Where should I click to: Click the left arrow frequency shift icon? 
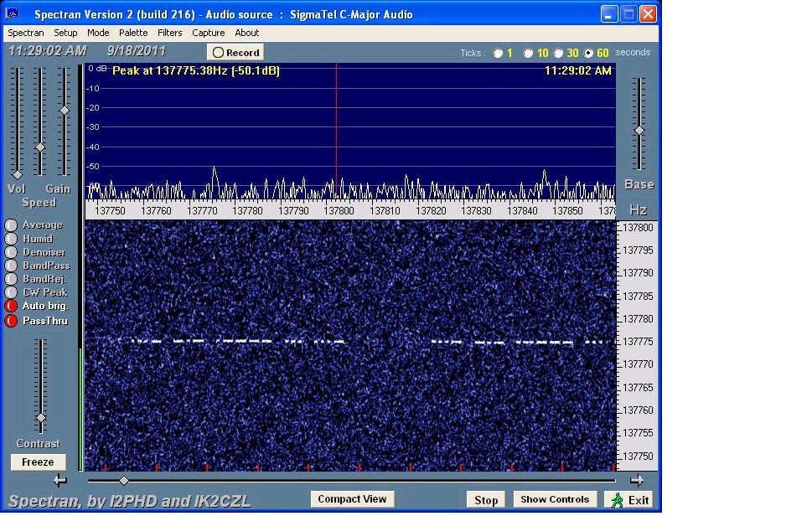click(60, 480)
